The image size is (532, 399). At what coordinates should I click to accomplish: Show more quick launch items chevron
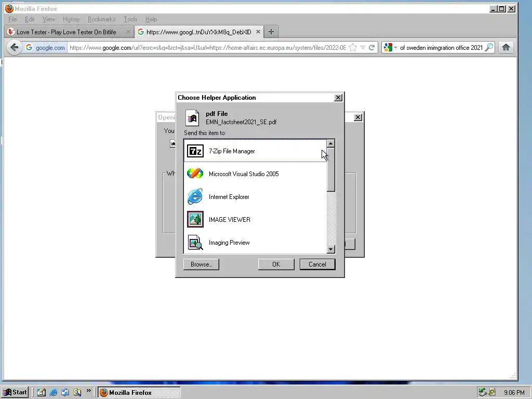coord(88,391)
